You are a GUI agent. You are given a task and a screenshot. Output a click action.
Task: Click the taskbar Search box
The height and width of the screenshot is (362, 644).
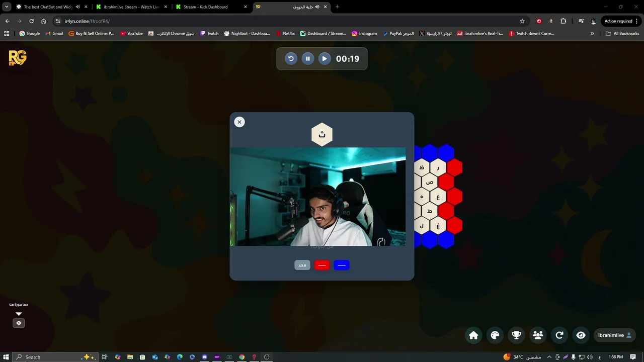[x=55, y=356]
